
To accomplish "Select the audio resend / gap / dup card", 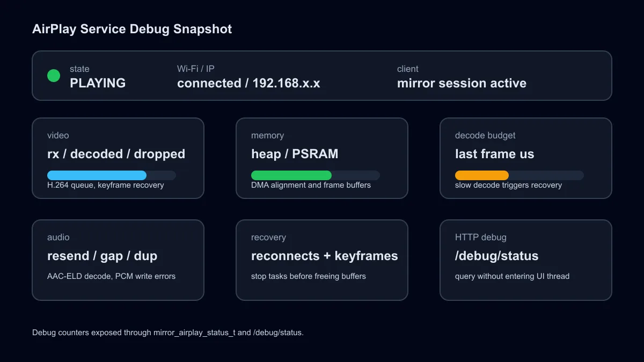I will point(118,260).
